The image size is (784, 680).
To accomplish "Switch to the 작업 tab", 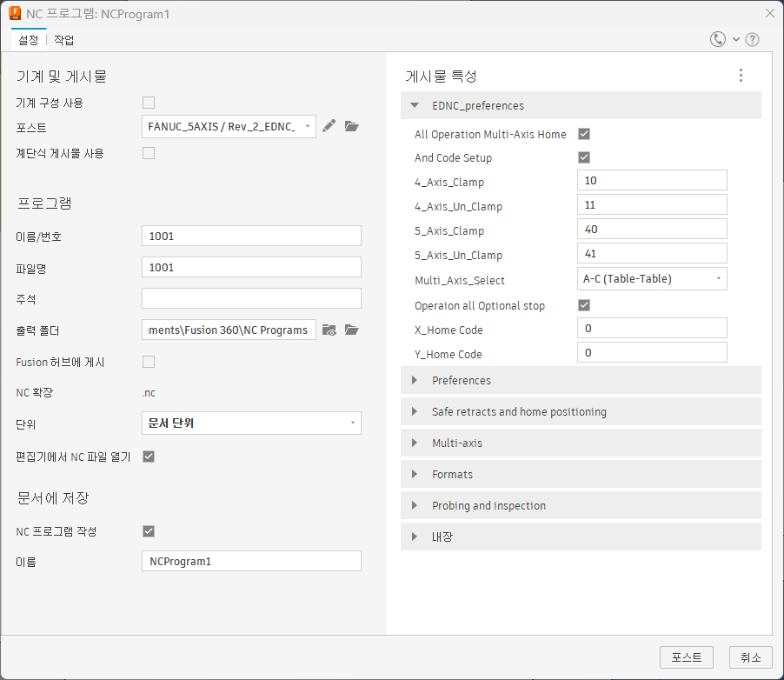I will coord(64,40).
